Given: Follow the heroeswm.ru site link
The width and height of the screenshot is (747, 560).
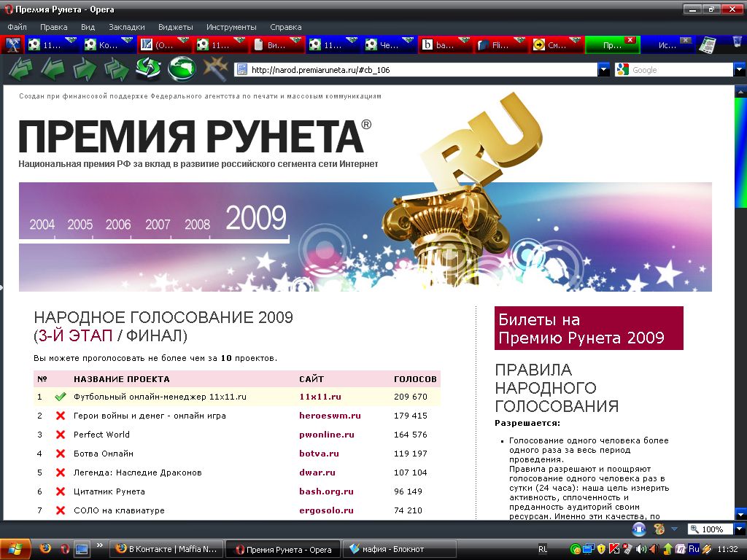Looking at the screenshot, I should point(330,416).
